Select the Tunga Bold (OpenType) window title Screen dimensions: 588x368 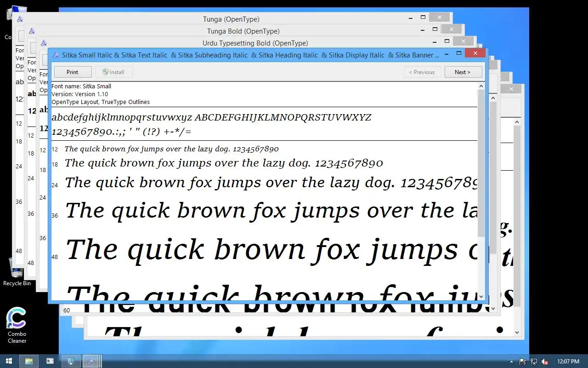[243, 31]
